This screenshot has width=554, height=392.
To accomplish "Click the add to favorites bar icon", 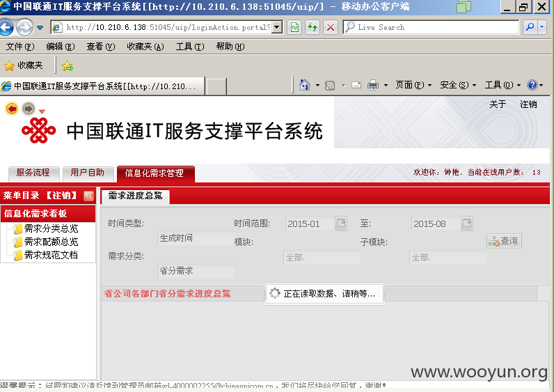I will [67, 65].
